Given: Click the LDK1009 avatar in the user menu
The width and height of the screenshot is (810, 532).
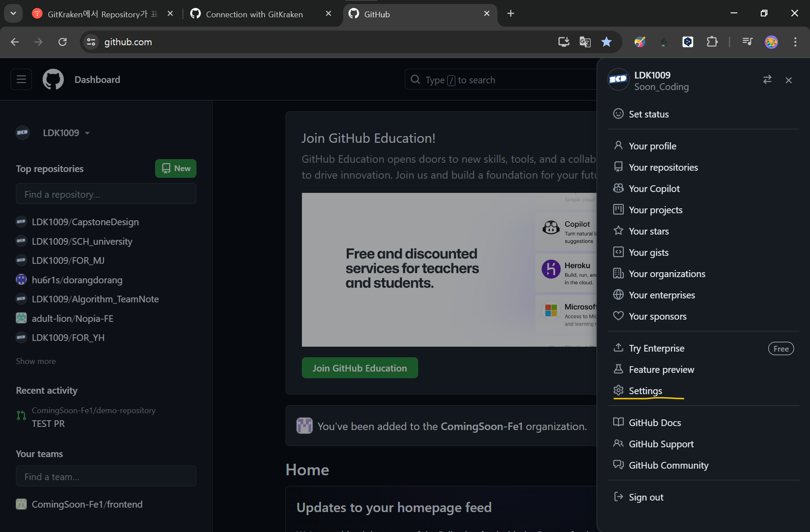Looking at the screenshot, I should [x=618, y=79].
